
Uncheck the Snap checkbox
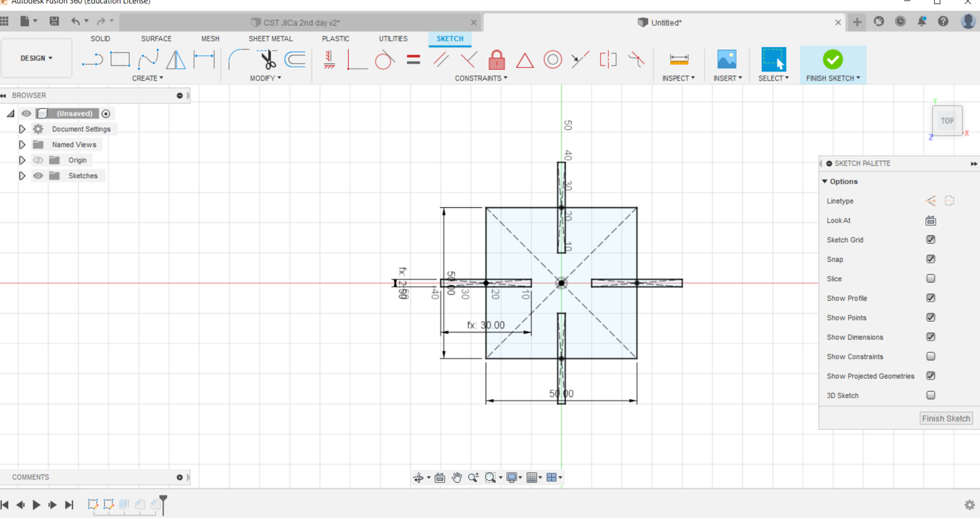[930, 259]
